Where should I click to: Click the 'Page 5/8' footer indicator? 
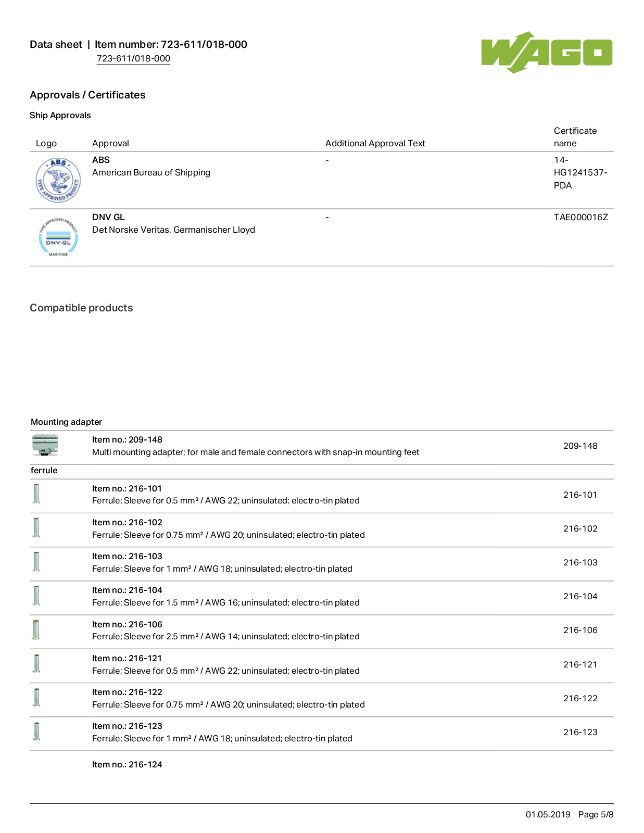coord(596,814)
